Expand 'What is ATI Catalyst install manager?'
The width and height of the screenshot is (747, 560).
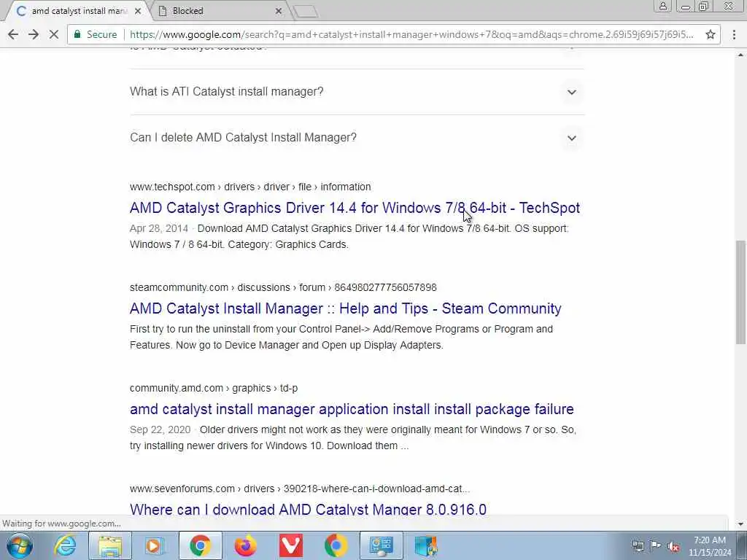(x=357, y=91)
